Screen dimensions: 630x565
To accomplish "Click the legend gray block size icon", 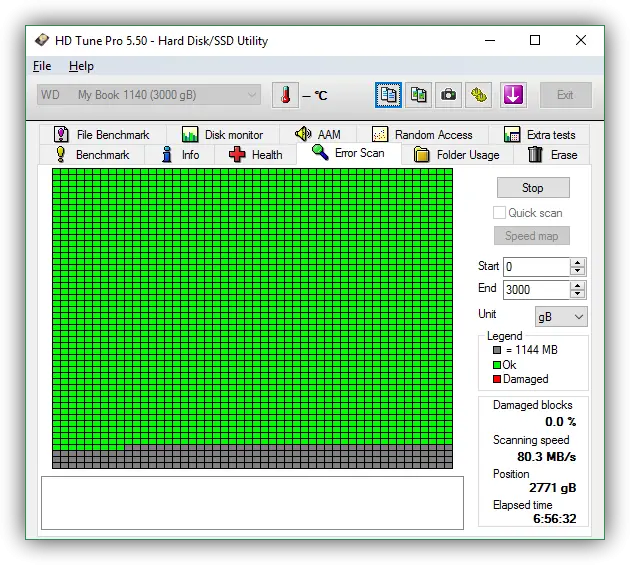I will tap(497, 350).
